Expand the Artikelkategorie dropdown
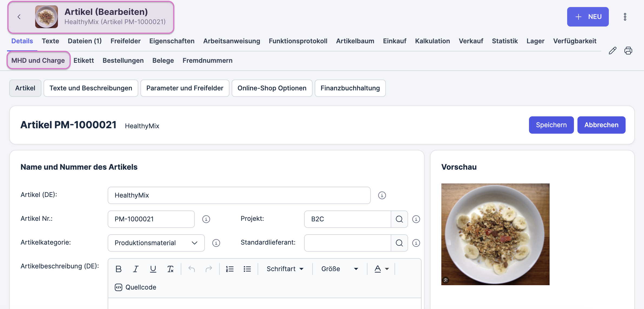The height and width of the screenshot is (309, 644). point(156,243)
